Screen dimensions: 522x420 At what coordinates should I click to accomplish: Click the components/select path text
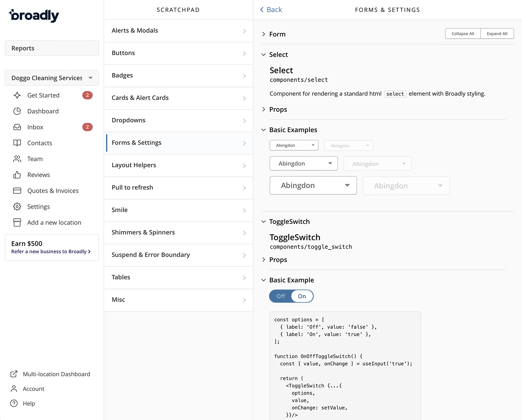click(x=299, y=80)
